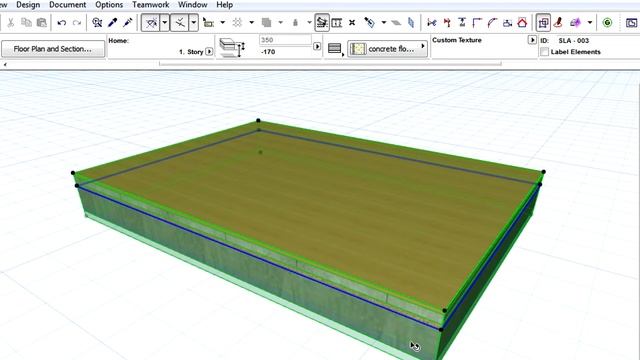
Task: Toggle the Suspend Groups button
Action: 322,23
